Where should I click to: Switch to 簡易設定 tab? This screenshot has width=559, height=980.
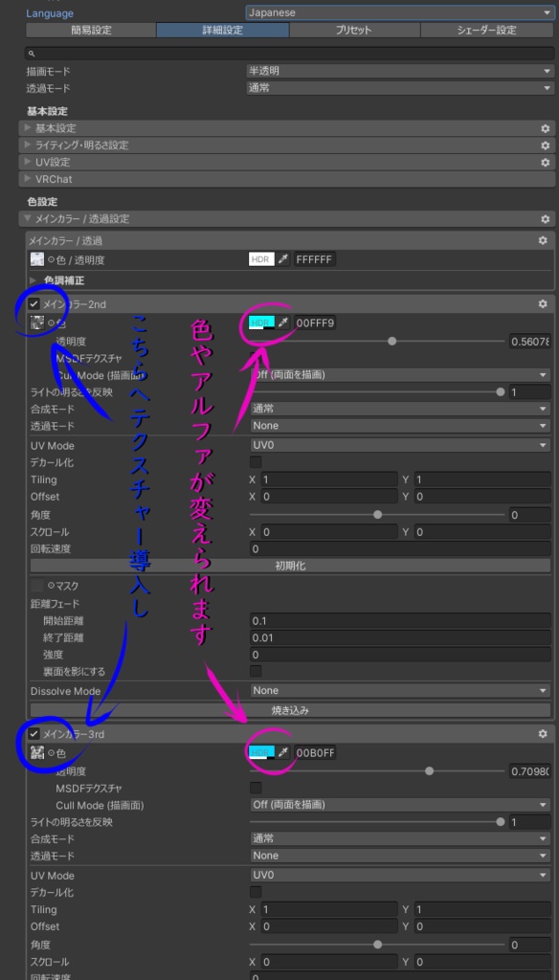91,30
